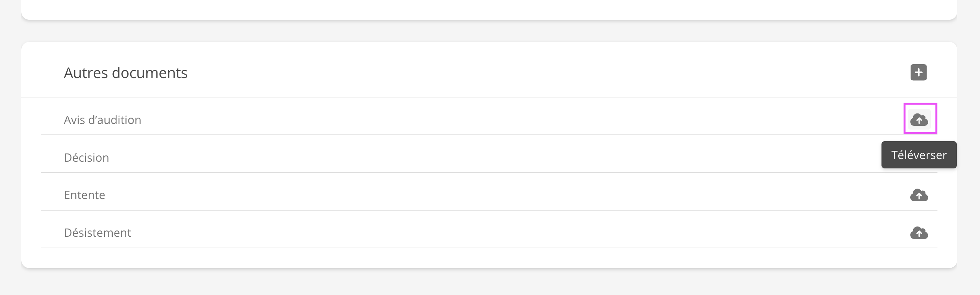Open the Entente document row
The image size is (980, 295).
456,195
